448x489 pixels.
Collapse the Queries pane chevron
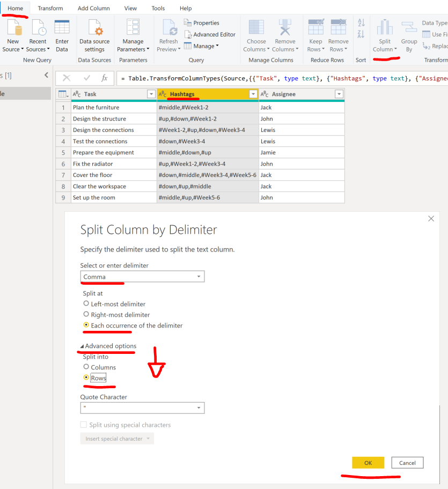46,75
